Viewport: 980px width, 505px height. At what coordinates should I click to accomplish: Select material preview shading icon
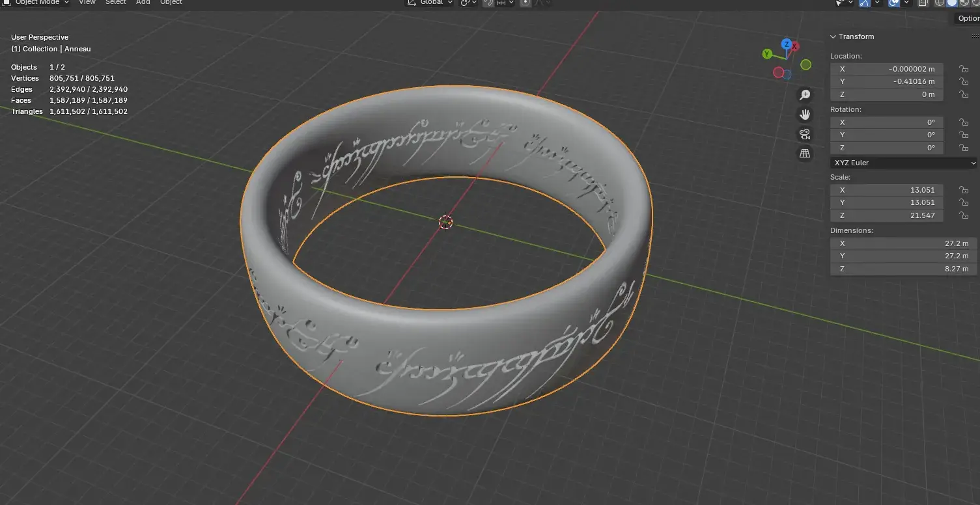pyautogui.click(x=964, y=3)
